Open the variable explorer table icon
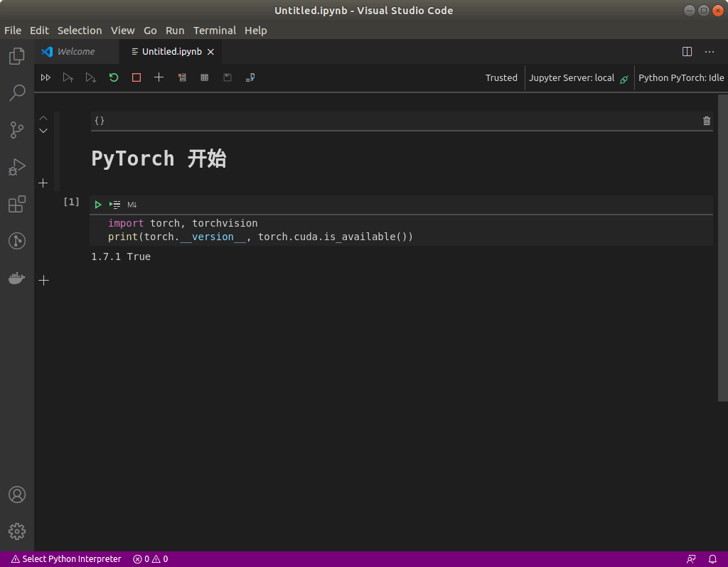This screenshot has width=728, height=567. click(x=204, y=77)
